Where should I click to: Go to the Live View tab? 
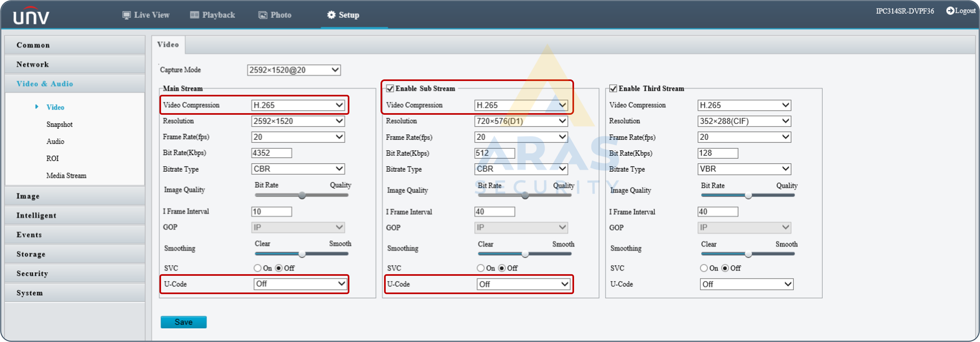point(146,15)
